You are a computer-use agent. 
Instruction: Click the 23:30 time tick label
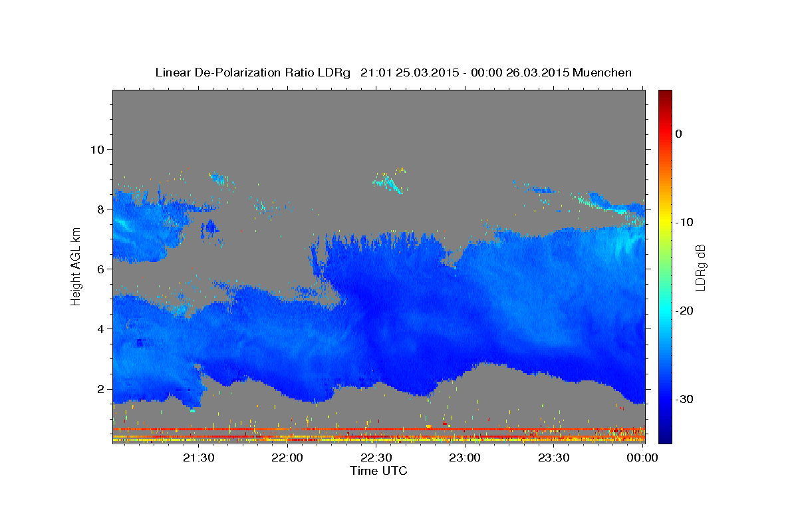coord(554,458)
